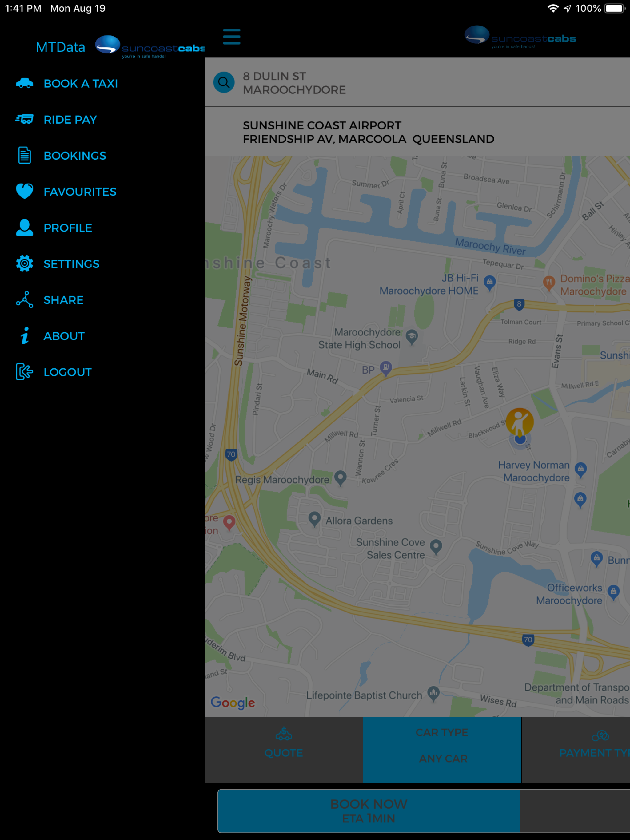This screenshot has width=630, height=840.
Task: Edit the Sunshine Coast Airport destination field
Action: click(369, 132)
